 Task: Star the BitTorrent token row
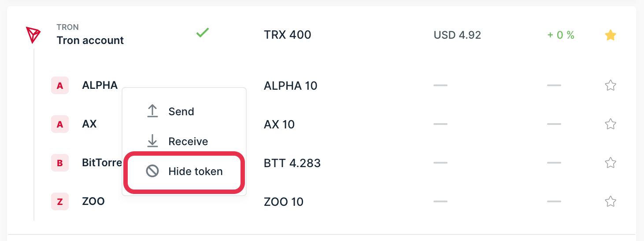(x=610, y=163)
